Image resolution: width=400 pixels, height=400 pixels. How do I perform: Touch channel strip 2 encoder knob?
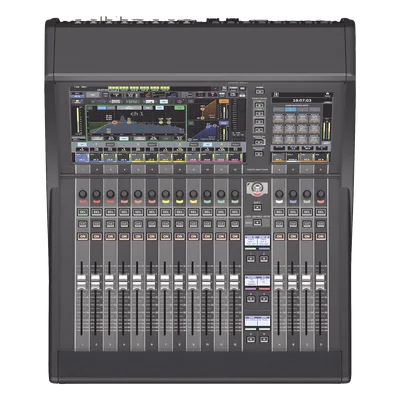coord(96,194)
